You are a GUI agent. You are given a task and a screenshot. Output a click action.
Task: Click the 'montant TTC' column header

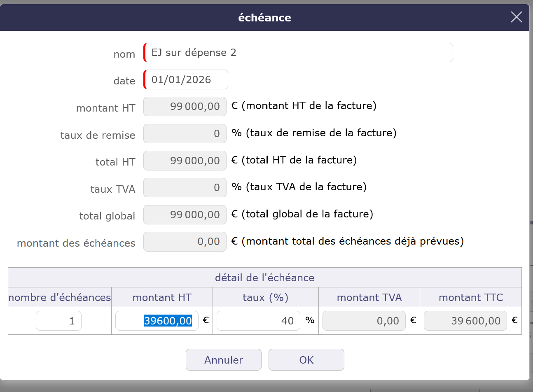[x=470, y=297]
